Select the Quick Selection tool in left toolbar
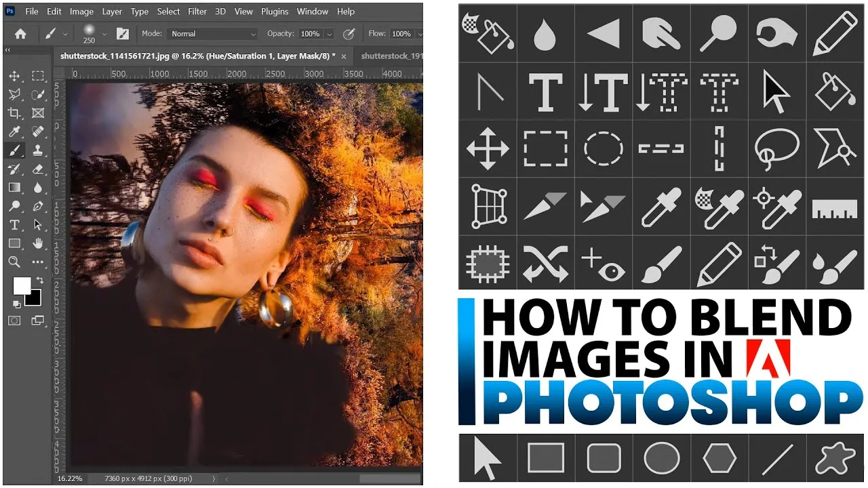Screen dimensions: 868x488 pyautogui.click(x=38, y=94)
